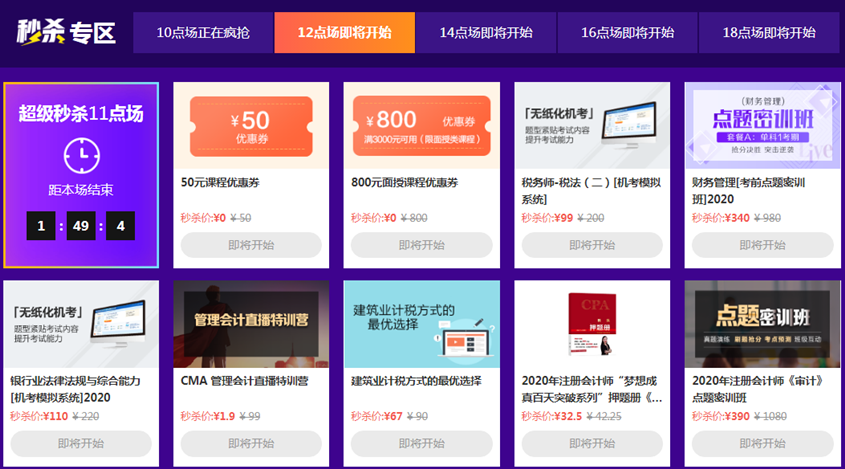The image size is (845, 469).
Task: Select the 12点场即将开始 tab
Action: 345,32
